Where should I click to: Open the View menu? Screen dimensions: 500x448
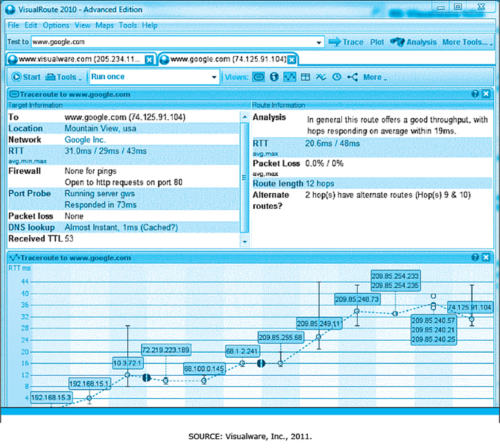click(x=82, y=25)
